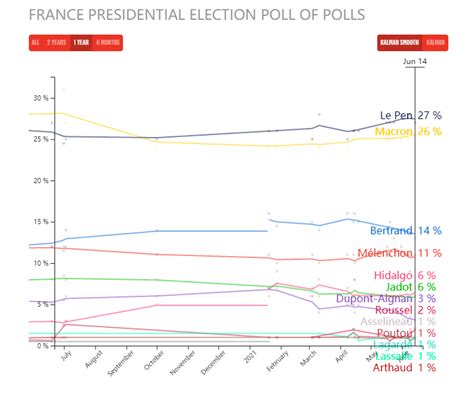Viewport: 474px width, 395px height.
Task: Click the Dupont-Aignan 3 % label
Action: [386, 298]
